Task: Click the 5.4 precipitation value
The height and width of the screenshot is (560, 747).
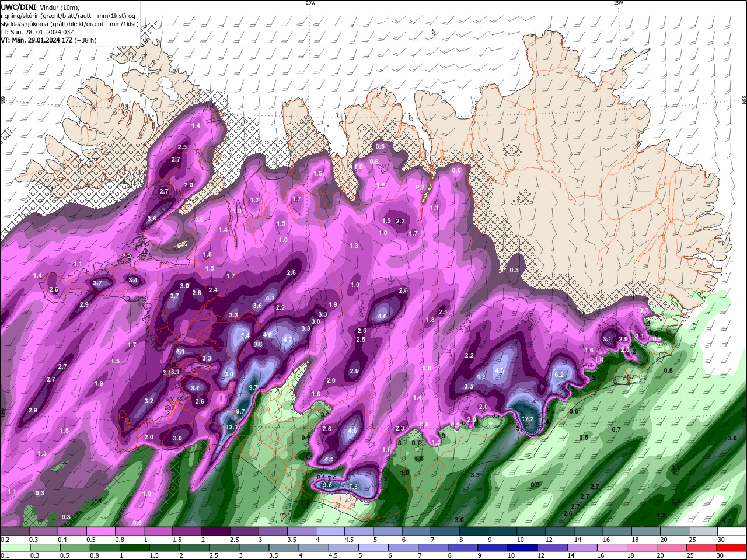Action: (x=245, y=335)
